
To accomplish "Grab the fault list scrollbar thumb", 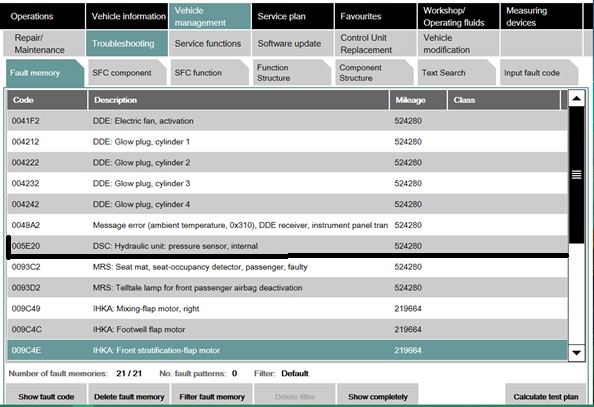I will click(x=577, y=175).
